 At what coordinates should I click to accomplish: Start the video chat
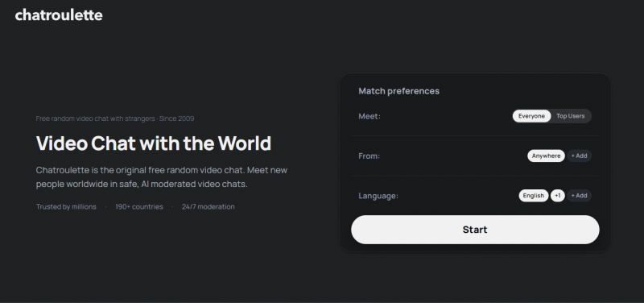(x=475, y=230)
